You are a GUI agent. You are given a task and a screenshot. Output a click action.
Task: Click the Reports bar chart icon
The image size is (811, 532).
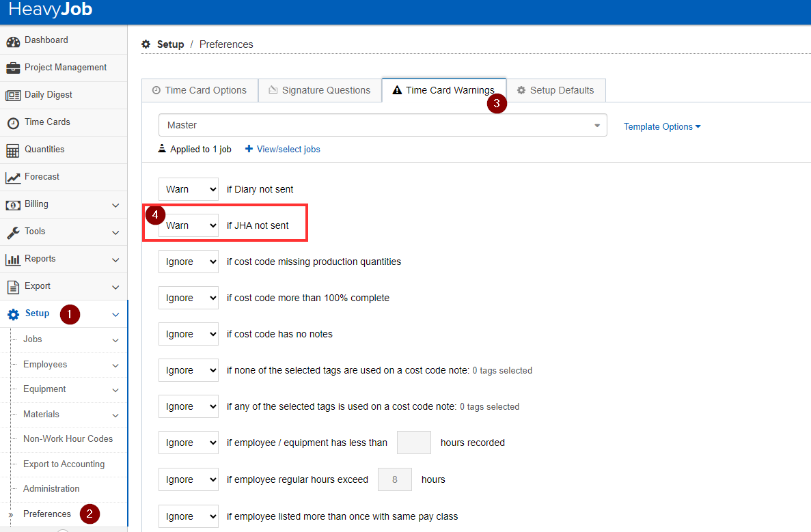pos(13,260)
